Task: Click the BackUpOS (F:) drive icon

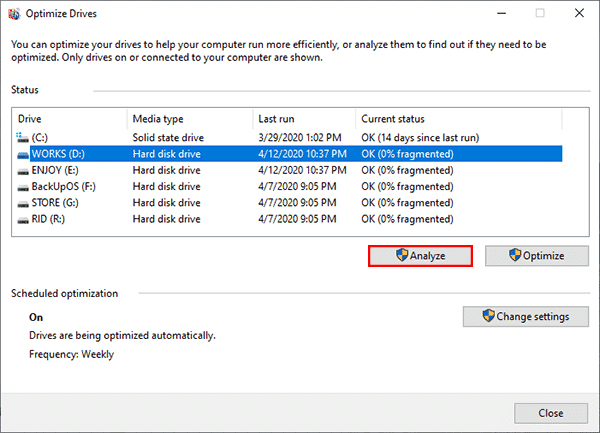Action: (x=23, y=187)
